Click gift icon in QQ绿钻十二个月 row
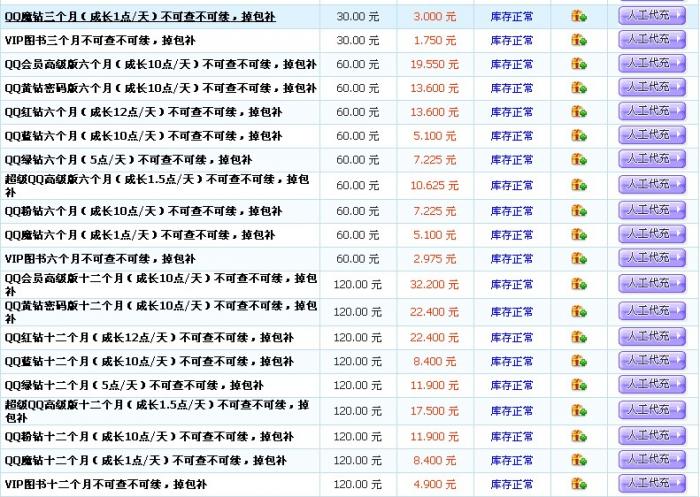 (x=579, y=385)
